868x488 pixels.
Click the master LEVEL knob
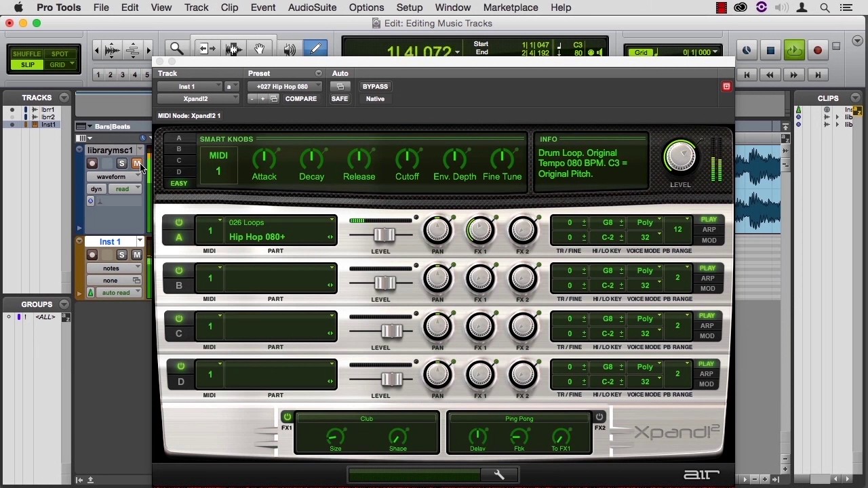coord(680,157)
